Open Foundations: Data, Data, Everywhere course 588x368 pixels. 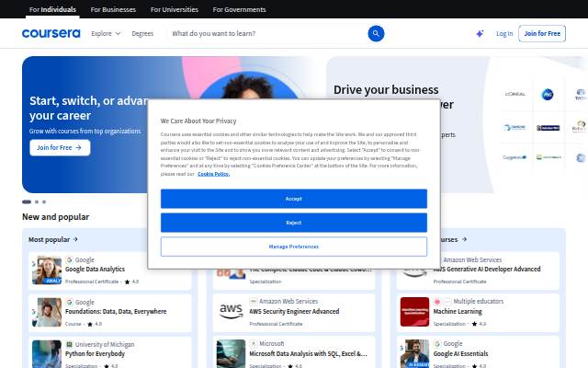point(116,312)
